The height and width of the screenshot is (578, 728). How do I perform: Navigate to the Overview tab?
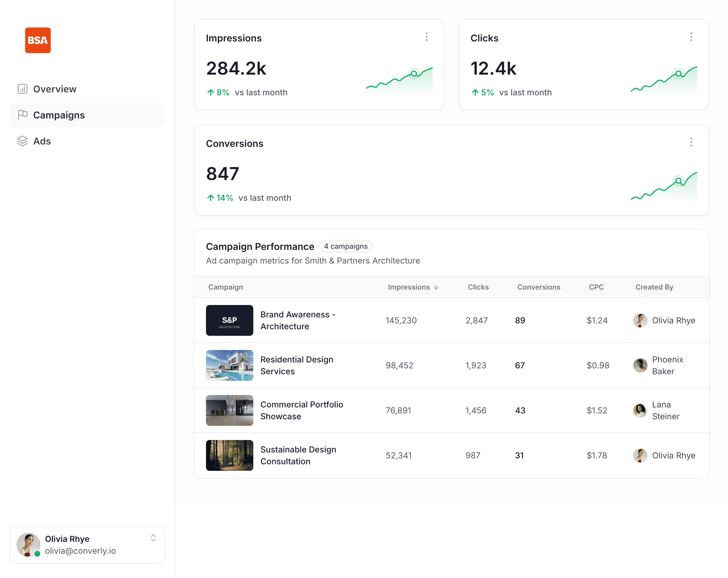click(x=54, y=89)
